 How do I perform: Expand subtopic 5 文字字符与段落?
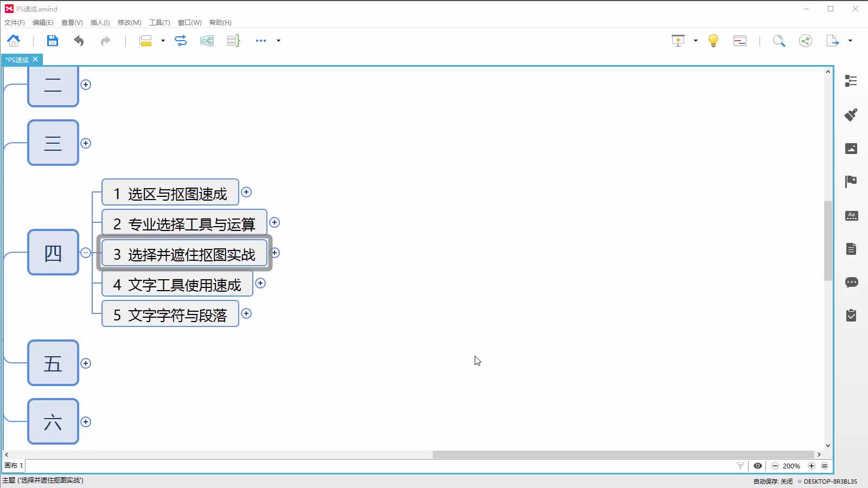[x=246, y=313]
